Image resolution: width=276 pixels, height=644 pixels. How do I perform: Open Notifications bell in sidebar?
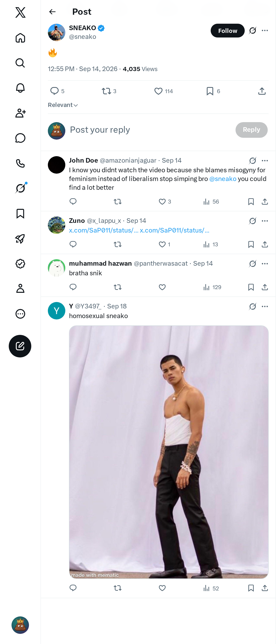coord(20,88)
